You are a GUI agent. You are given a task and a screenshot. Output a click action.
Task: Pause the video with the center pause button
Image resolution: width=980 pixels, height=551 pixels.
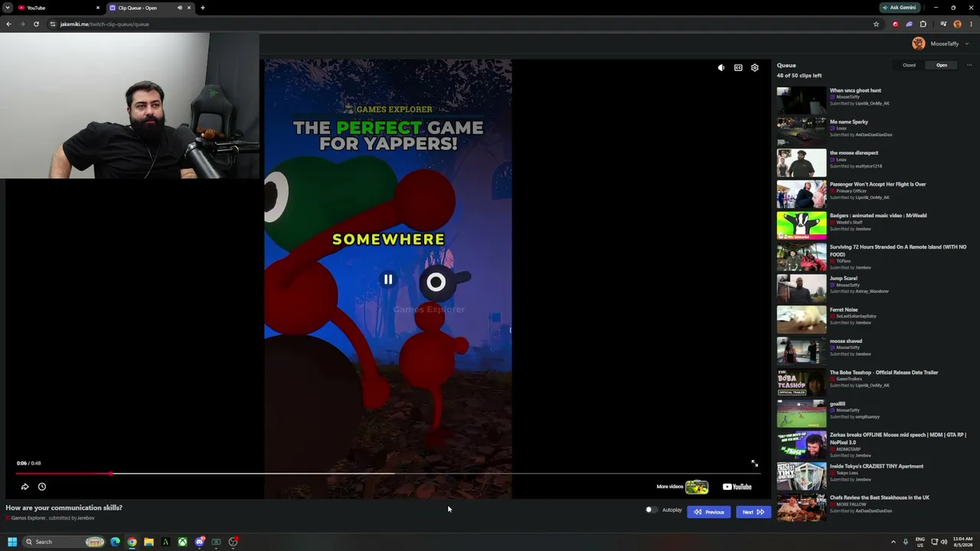[388, 280]
